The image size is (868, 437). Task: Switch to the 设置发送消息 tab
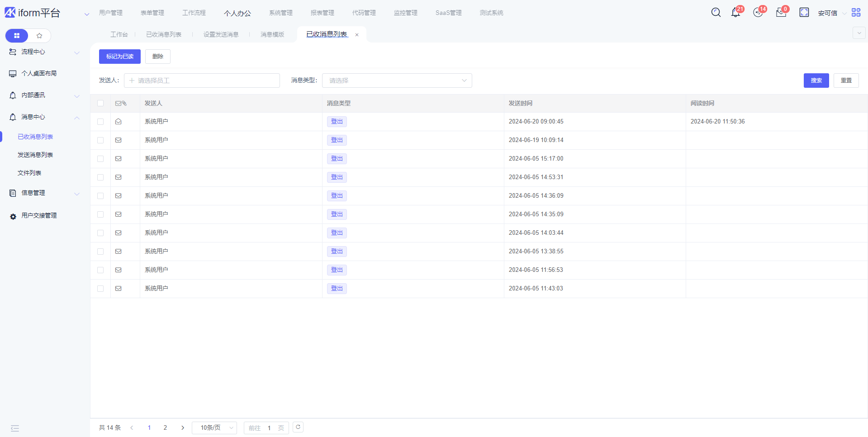point(221,34)
